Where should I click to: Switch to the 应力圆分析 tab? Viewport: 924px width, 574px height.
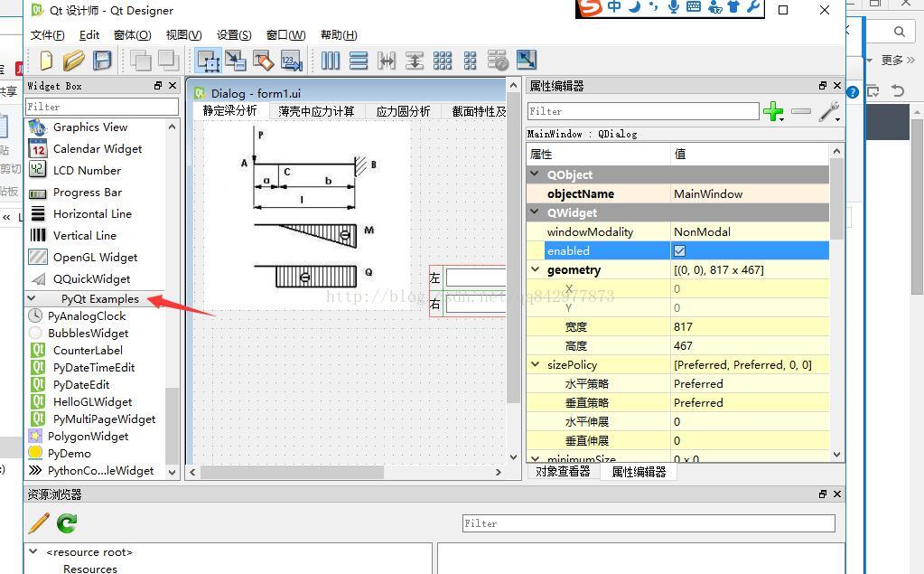click(403, 111)
